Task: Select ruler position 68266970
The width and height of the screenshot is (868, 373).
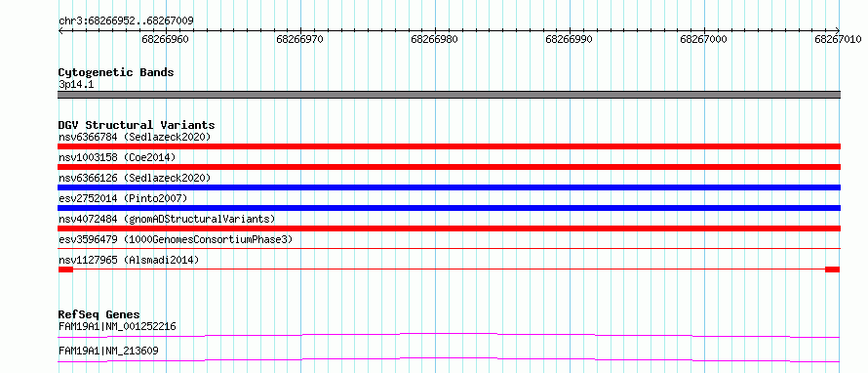Action: [x=299, y=39]
